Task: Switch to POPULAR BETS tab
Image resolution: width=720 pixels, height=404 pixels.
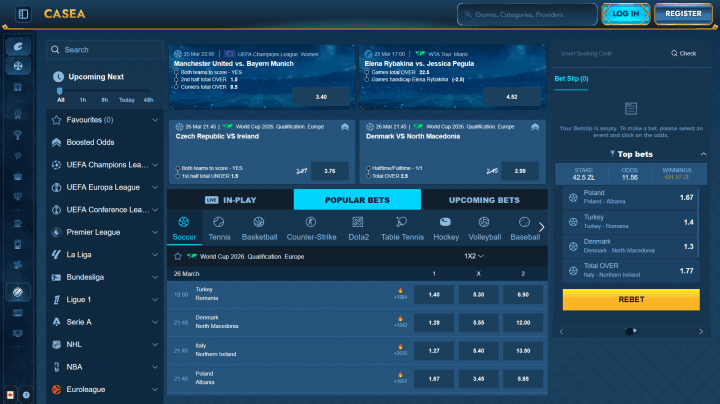Action: pos(357,200)
